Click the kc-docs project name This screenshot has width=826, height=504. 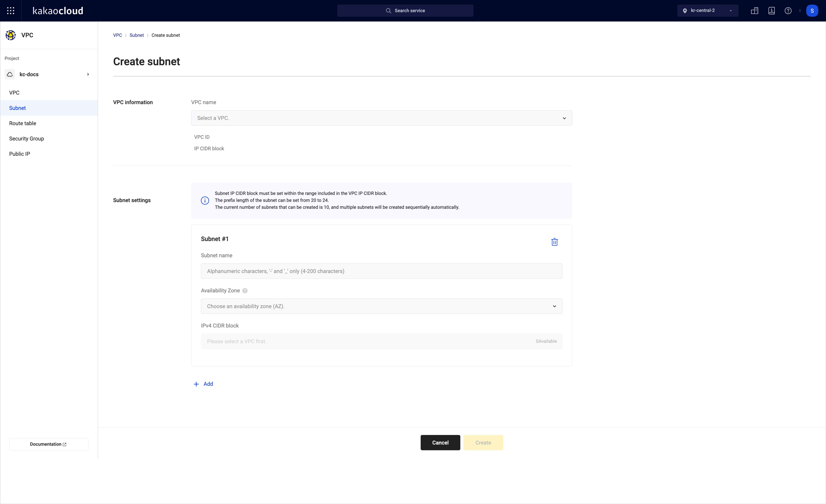(29, 74)
